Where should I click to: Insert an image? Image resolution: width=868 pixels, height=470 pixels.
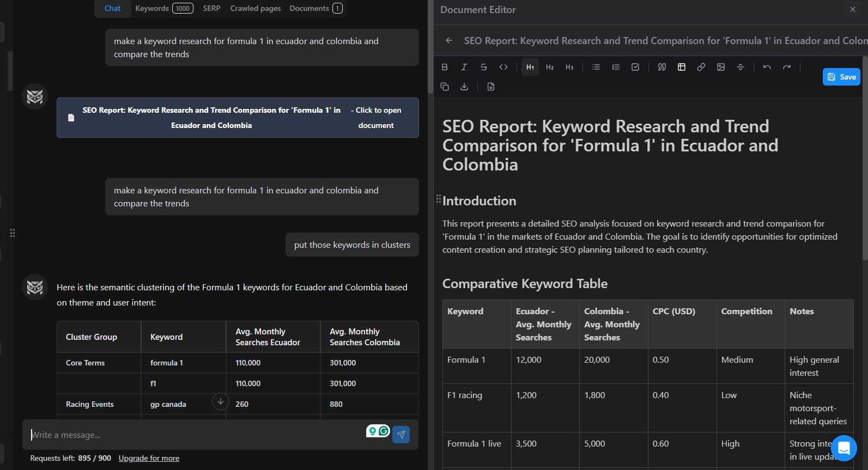[x=721, y=67]
